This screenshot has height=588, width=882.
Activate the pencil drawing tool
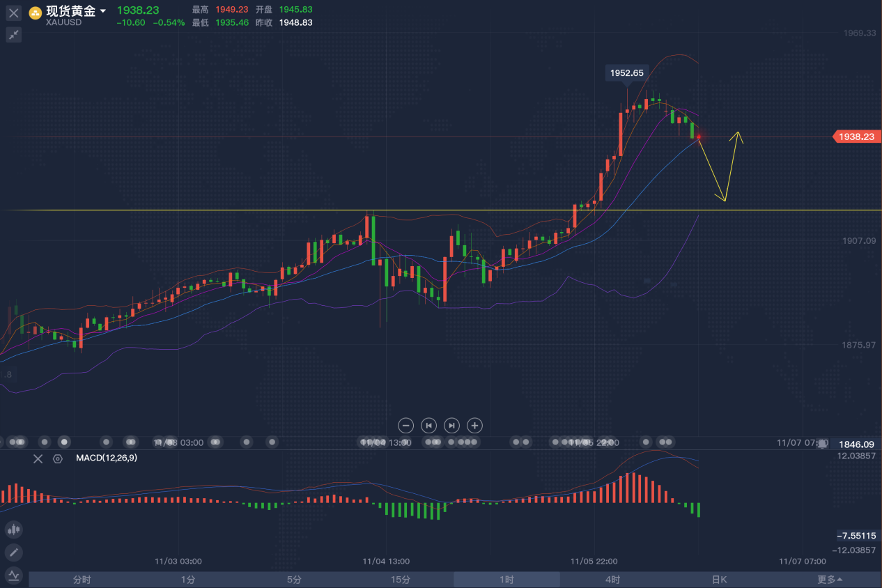tap(14, 552)
